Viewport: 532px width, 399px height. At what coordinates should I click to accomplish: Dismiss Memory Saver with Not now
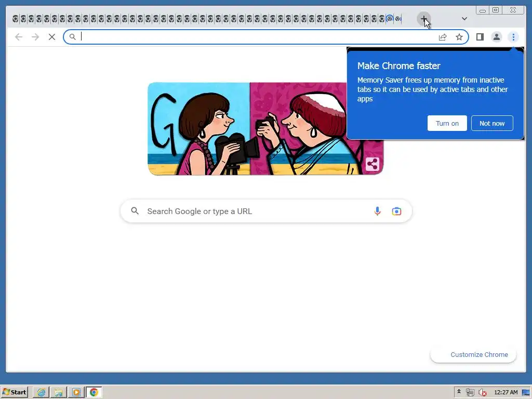coord(492,123)
